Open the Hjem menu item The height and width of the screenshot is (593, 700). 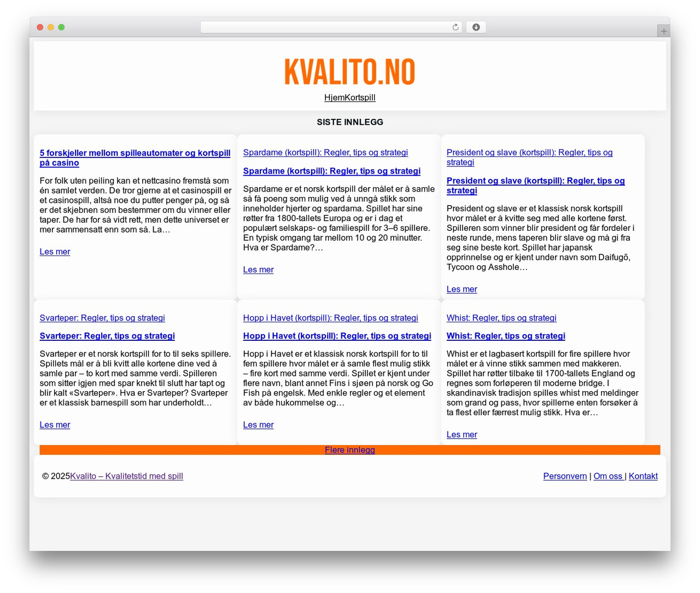point(335,97)
